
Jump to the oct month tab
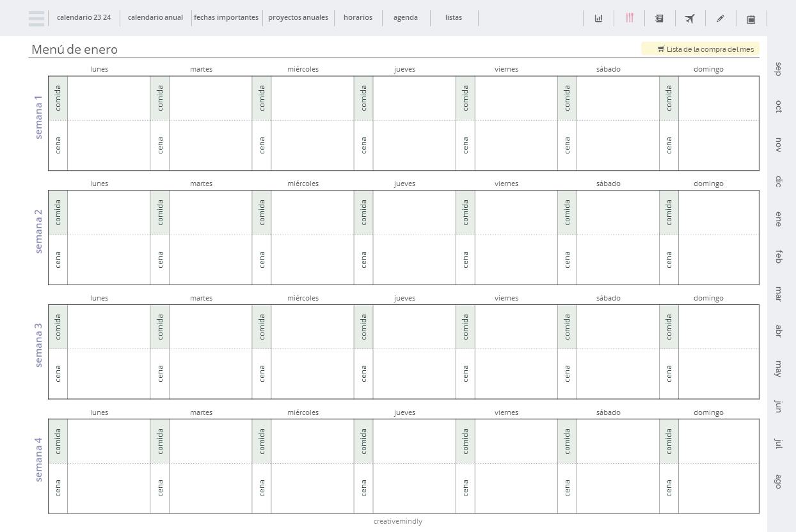(778, 106)
